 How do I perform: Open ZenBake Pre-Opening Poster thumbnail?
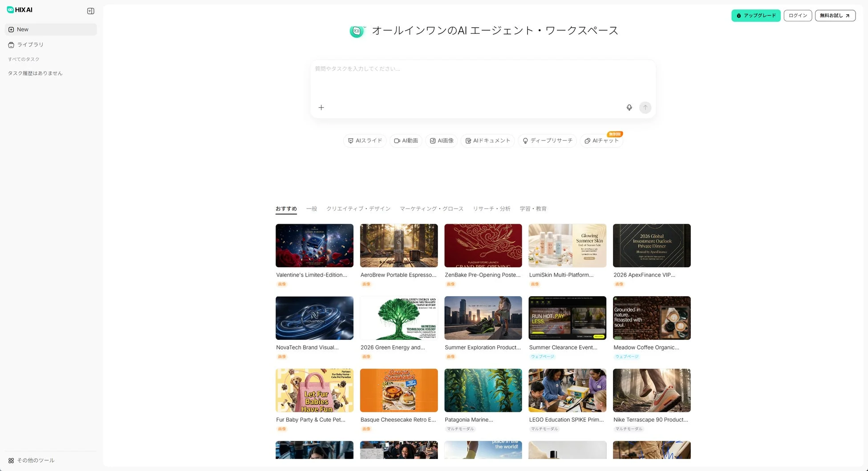click(483, 246)
